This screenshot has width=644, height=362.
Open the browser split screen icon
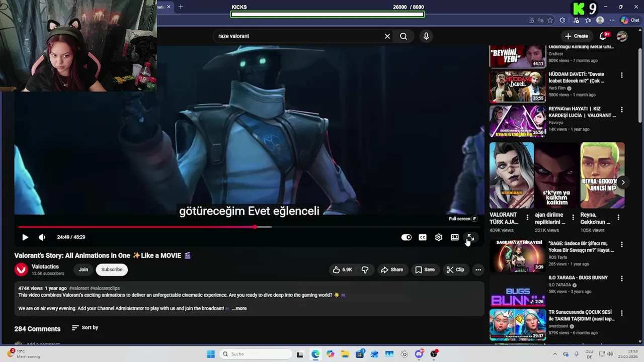[531, 20]
